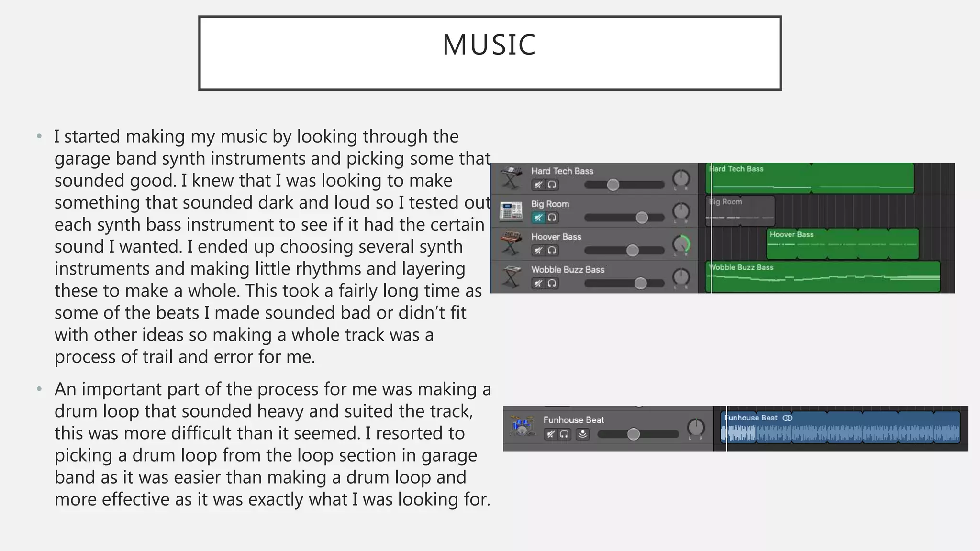Mute the Wobble Buzz Bass track
980x551 pixels.
tap(539, 283)
